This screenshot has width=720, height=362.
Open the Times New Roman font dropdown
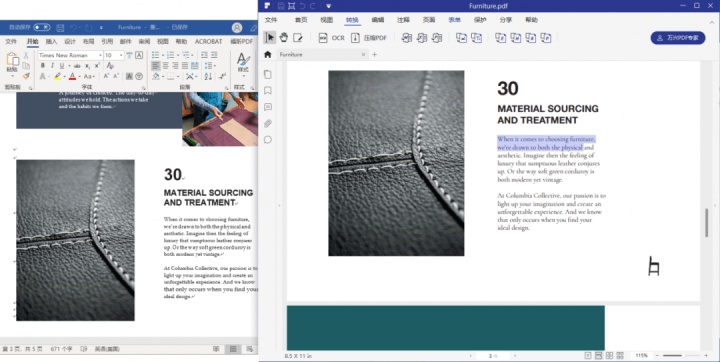click(x=70, y=55)
